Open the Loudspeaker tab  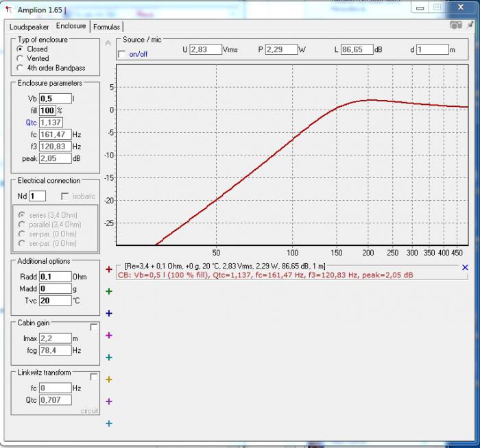pyautogui.click(x=29, y=27)
